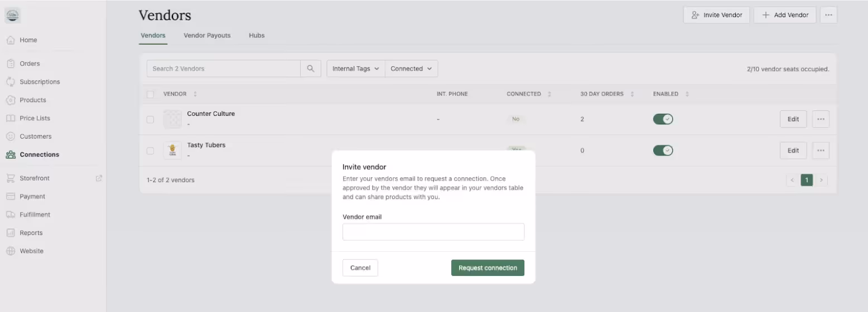Open Storefront external link icon
Screen dimensions: 868x312
coord(99,178)
